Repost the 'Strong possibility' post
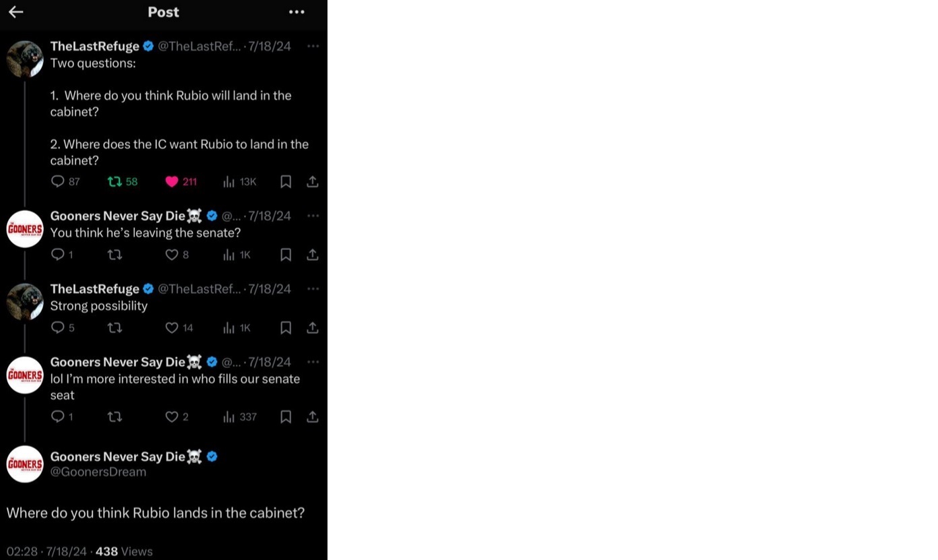Screen dimensions: 938x560 [x=115, y=328]
